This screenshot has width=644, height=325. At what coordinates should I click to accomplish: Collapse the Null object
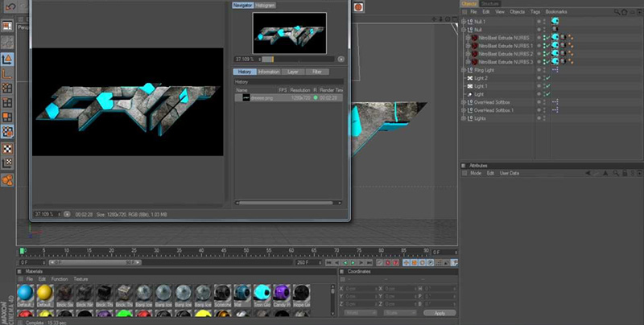click(464, 30)
